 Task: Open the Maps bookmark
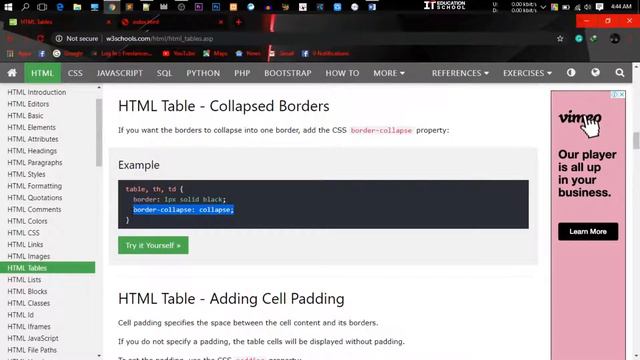tap(215, 53)
